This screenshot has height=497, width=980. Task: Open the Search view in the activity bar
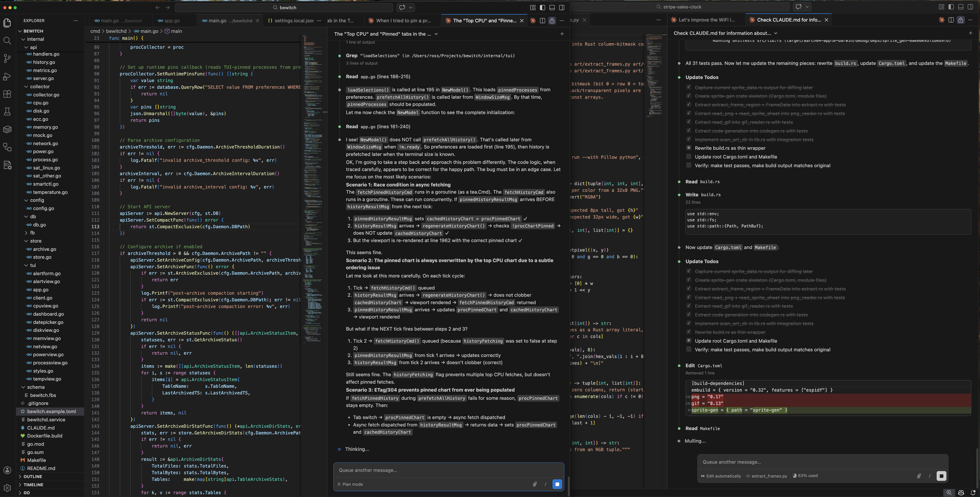click(x=7, y=40)
